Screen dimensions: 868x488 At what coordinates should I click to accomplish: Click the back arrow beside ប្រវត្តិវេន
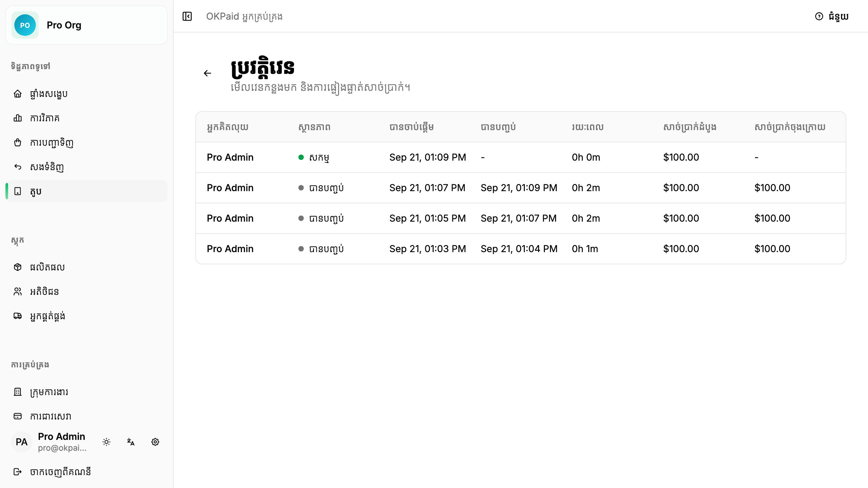[208, 73]
